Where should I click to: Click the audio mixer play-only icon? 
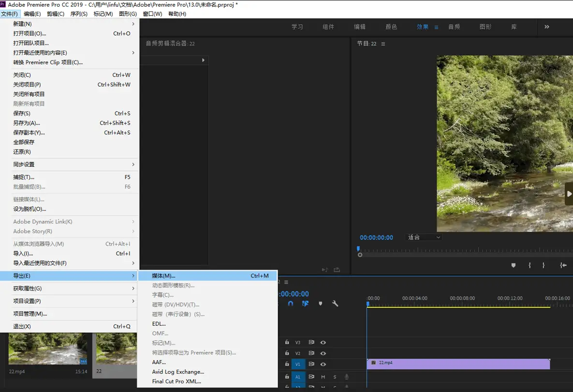tap(324, 270)
